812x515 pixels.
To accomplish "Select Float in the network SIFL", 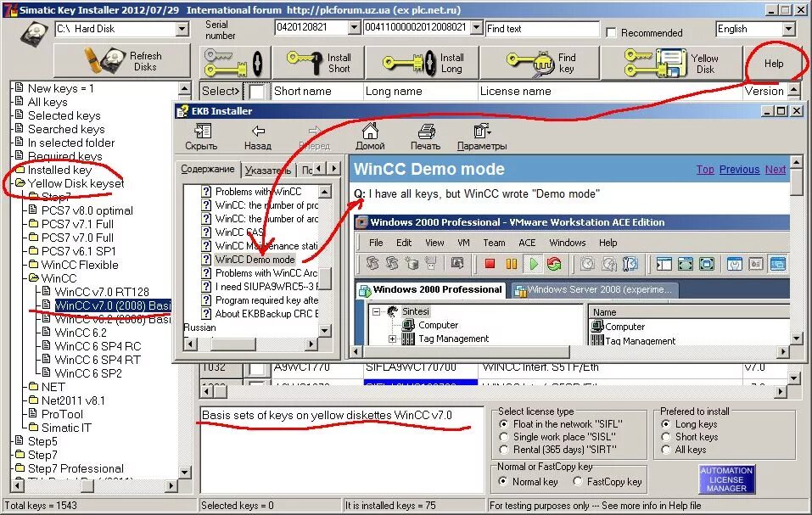I will pyautogui.click(x=504, y=424).
